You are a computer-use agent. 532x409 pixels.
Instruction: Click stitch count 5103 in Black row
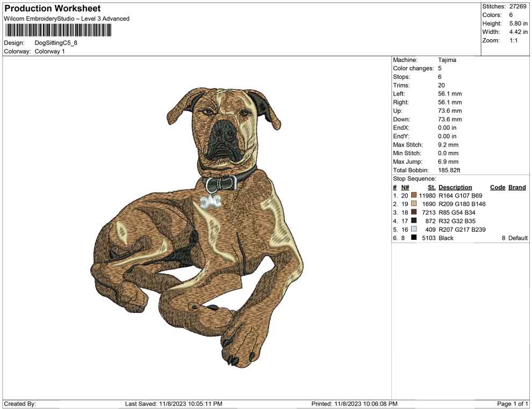click(429, 238)
